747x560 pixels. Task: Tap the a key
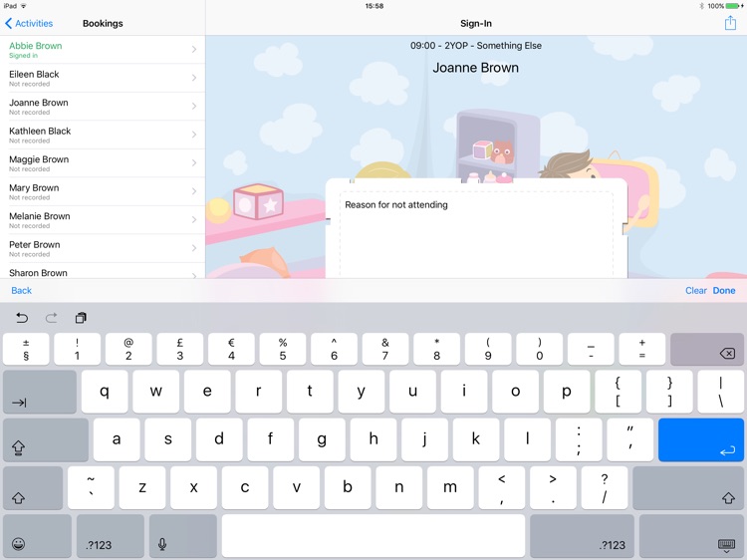tap(117, 439)
